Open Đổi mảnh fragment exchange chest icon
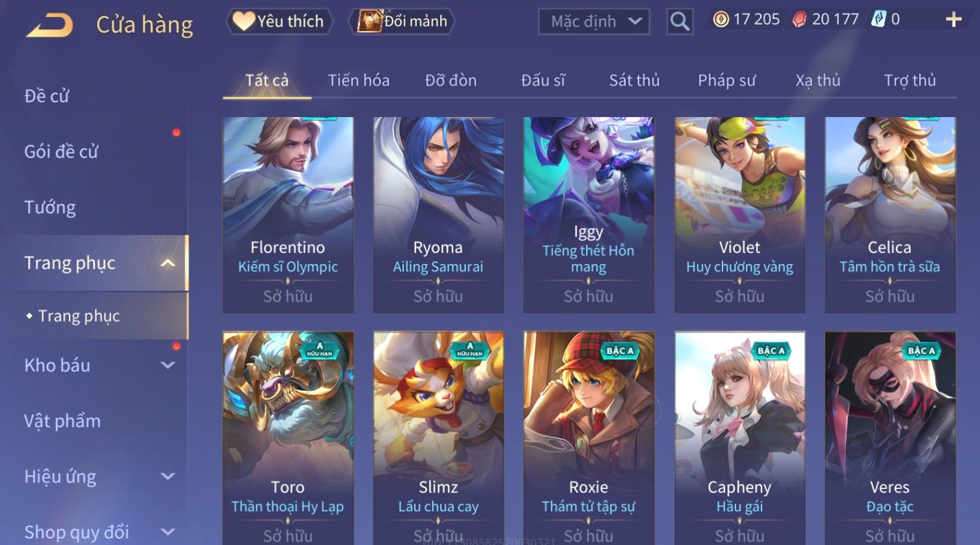 point(403,21)
